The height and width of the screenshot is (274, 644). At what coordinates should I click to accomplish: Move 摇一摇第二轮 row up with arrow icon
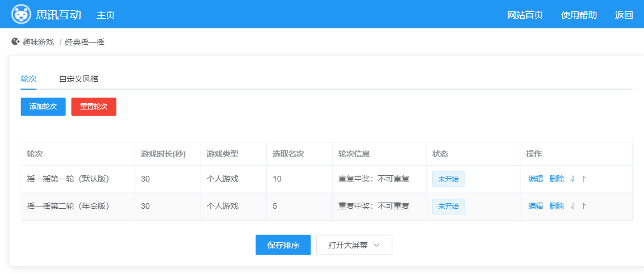point(584,206)
